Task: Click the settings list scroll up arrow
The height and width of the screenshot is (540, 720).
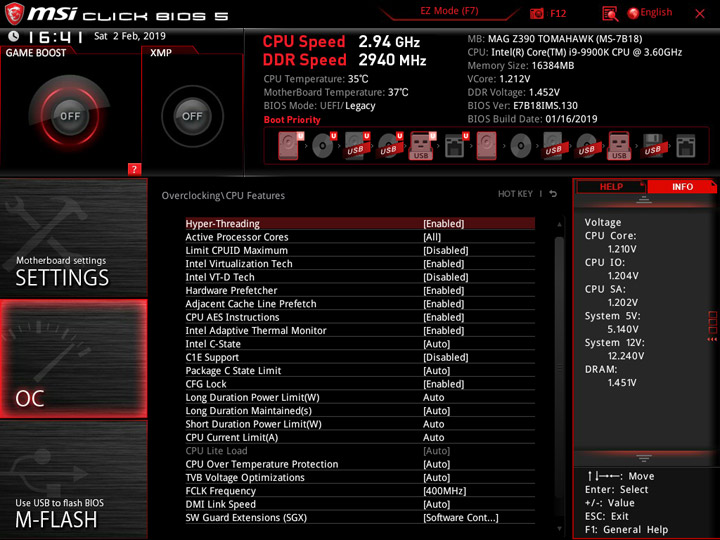Action: pos(559,224)
